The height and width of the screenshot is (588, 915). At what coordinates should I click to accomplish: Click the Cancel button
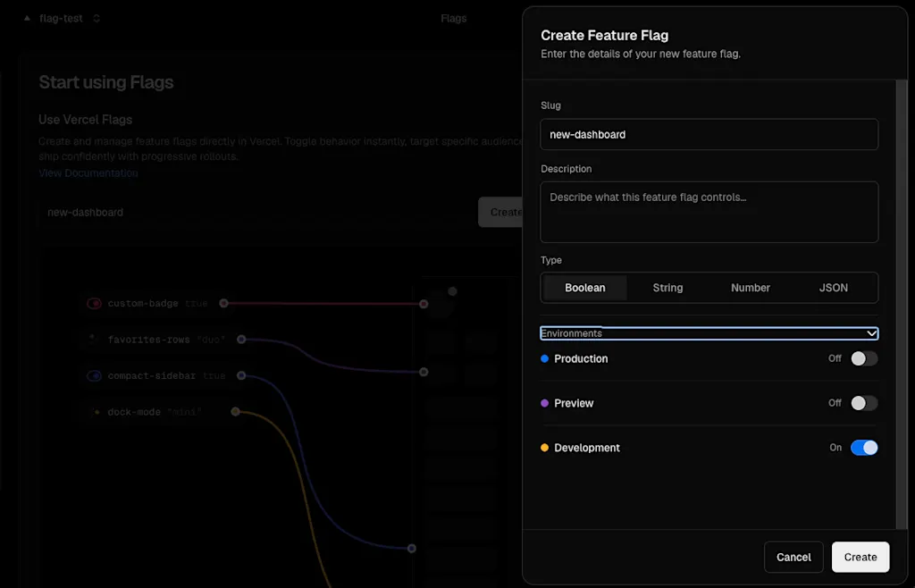click(x=793, y=557)
